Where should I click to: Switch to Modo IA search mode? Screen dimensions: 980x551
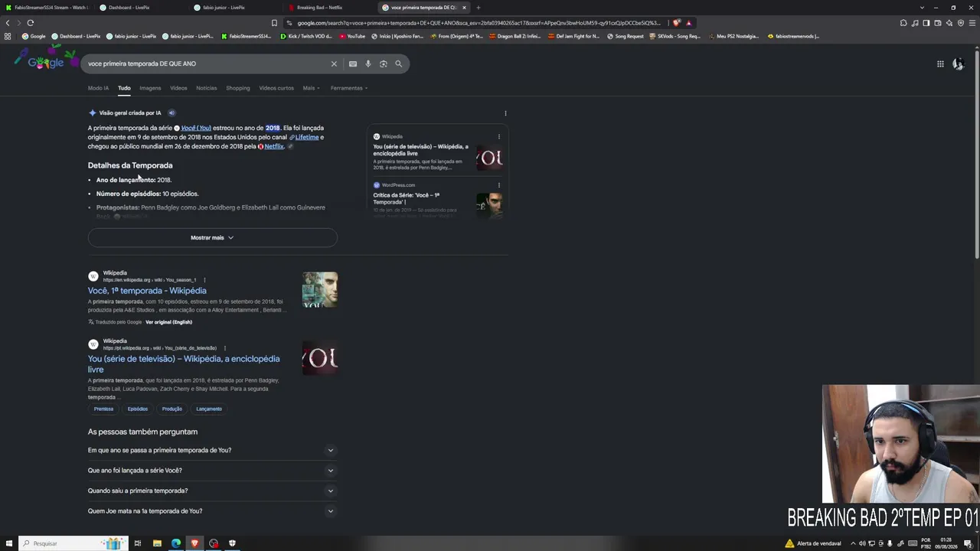coord(98,88)
